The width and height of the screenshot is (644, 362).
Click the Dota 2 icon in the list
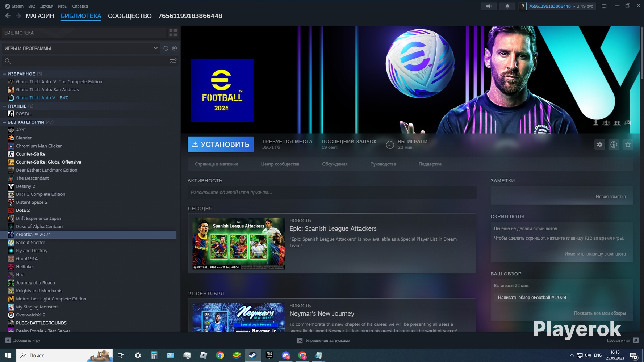point(11,210)
